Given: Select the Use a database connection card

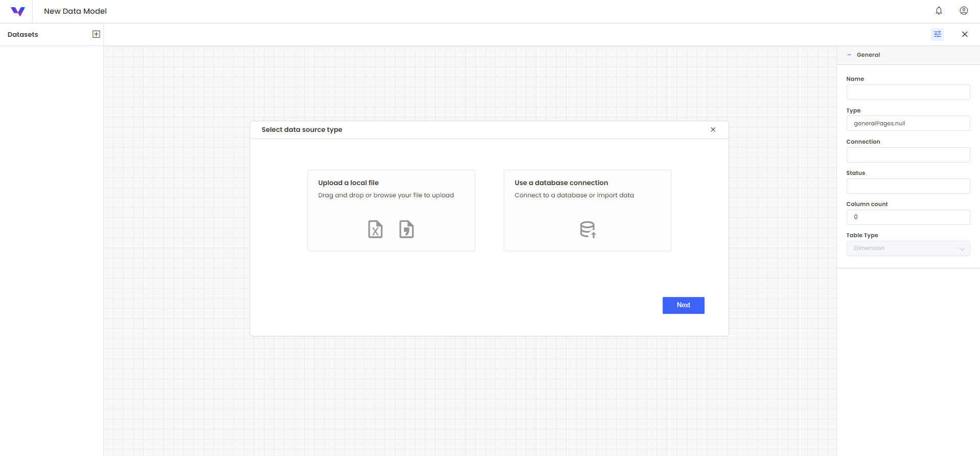Looking at the screenshot, I should [x=587, y=210].
